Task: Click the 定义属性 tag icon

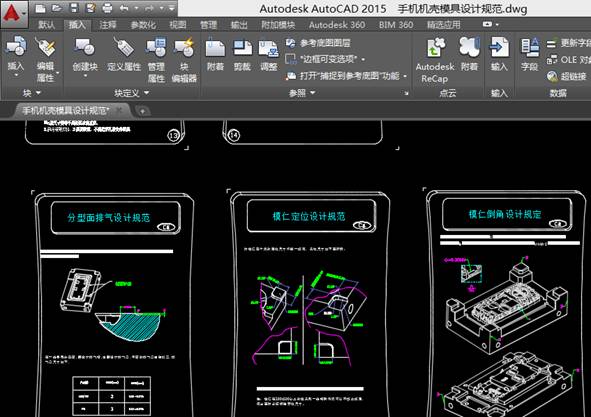Action: pyautogui.click(x=124, y=47)
